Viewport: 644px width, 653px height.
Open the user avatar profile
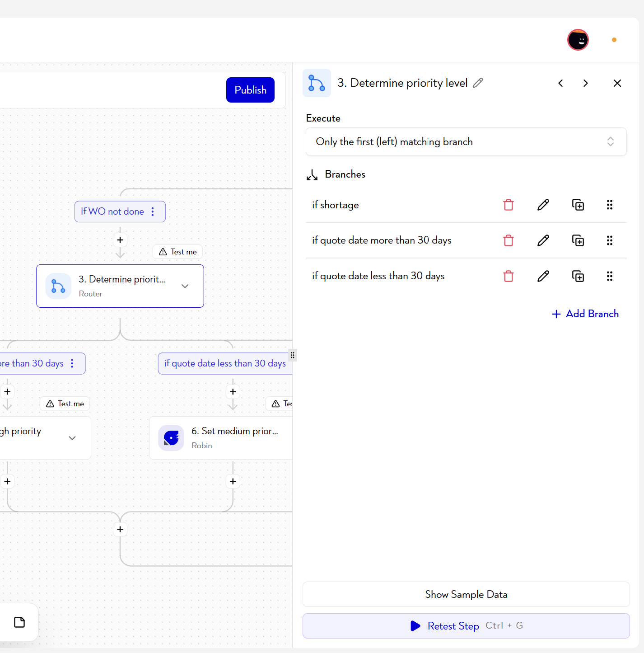click(x=578, y=40)
